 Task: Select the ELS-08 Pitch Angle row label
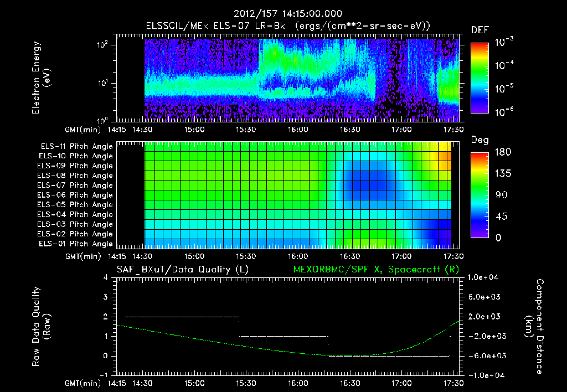pos(75,176)
